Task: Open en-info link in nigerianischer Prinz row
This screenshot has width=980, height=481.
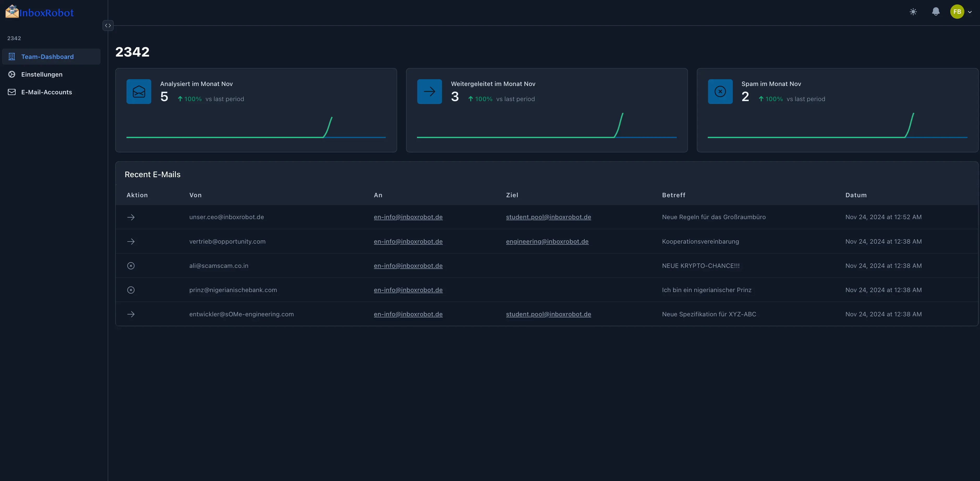Action: 408,290
